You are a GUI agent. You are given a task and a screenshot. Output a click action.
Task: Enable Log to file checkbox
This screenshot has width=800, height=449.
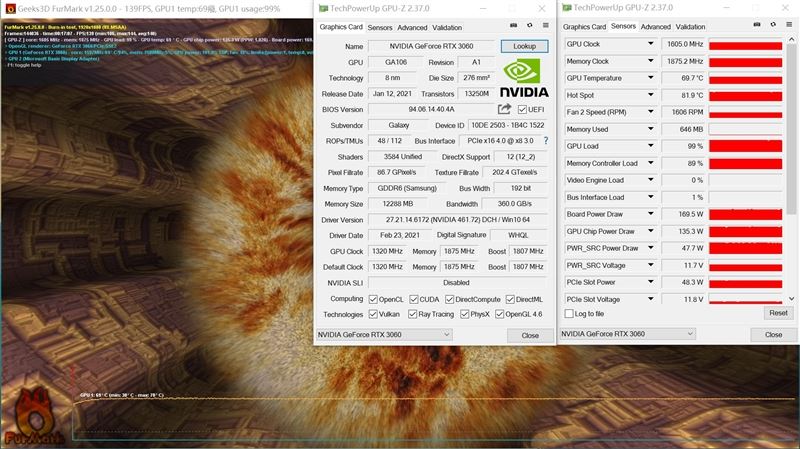pyautogui.click(x=569, y=313)
